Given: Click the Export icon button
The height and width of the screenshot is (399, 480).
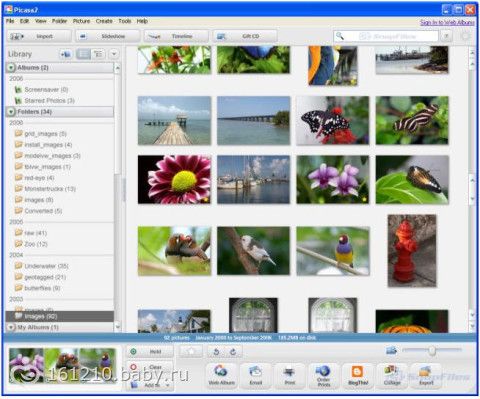Looking at the screenshot, I should click(x=426, y=376).
